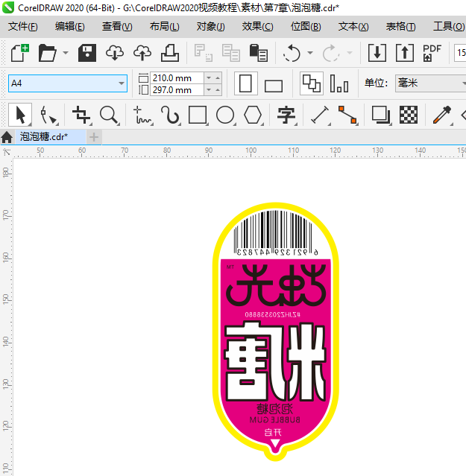Open the 效果(C) menu
The height and width of the screenshot is (476, 466).
[x=257, y=27]
